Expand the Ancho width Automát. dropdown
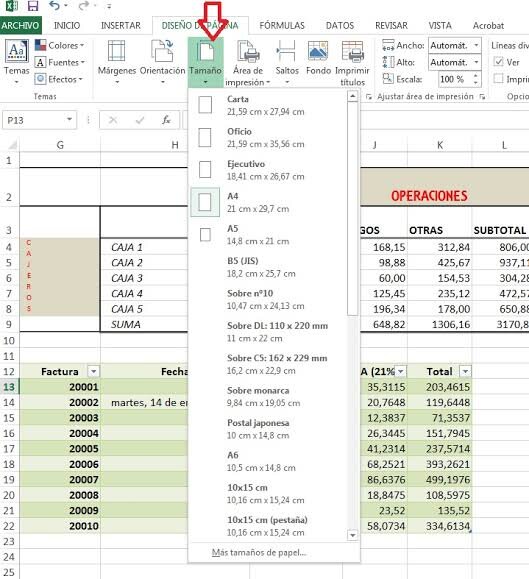Image resolution: width=529 pixels, height=579 pixels. [x=476, y=45]
